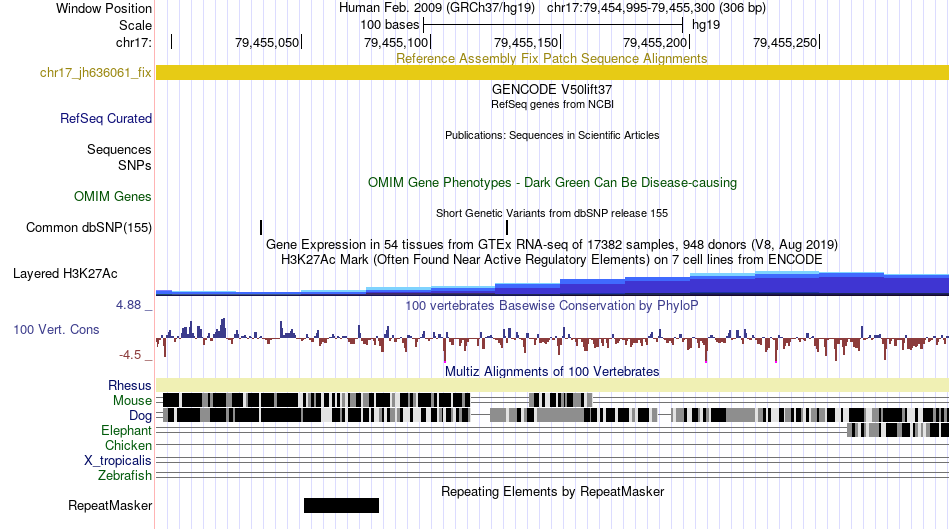The image size is (950, 529).
Task: Select the Zebrafish alignment row label
Action: click(124, 475)
